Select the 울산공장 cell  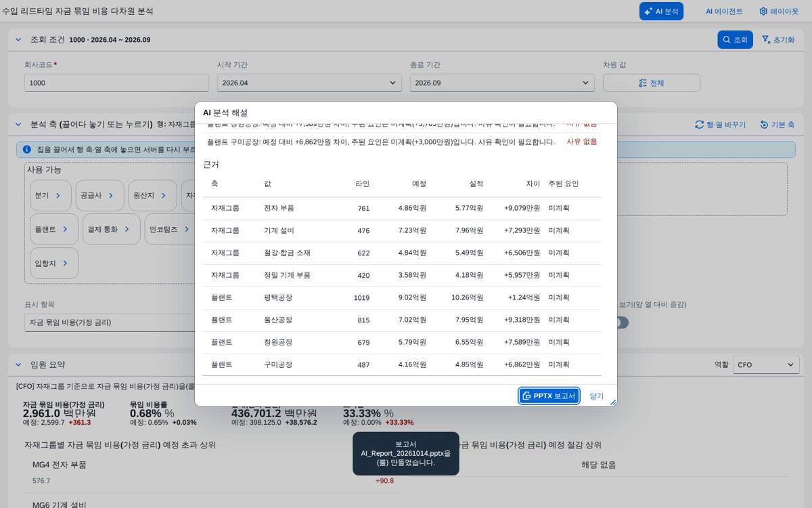coord(278,320)
